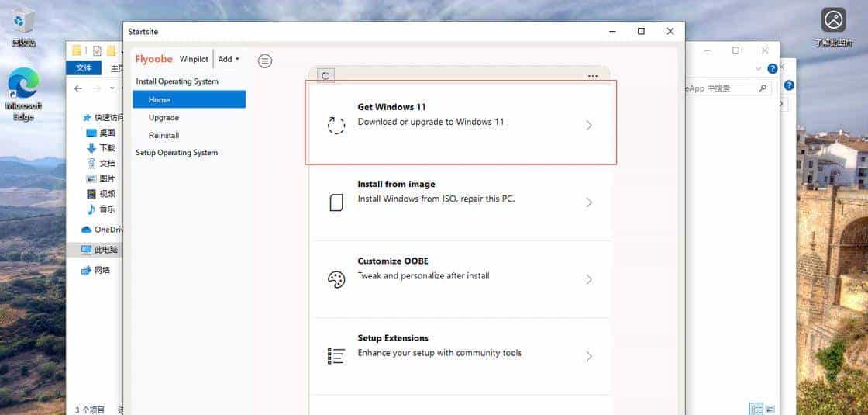868x415 pixels.
Task: Select Reinstall in the Flyoobe sidebar
Action: pos(164,135)
